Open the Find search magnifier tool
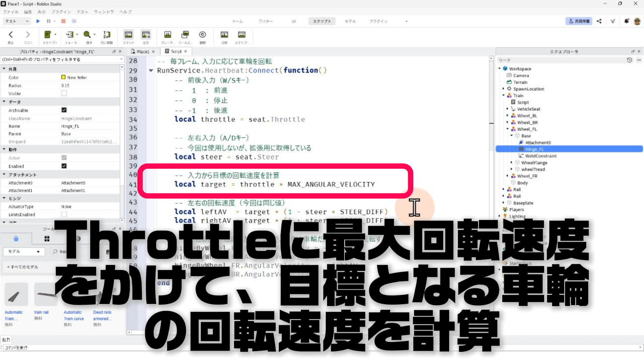Screen dimensions: 644x362 (x=87, y=35)
